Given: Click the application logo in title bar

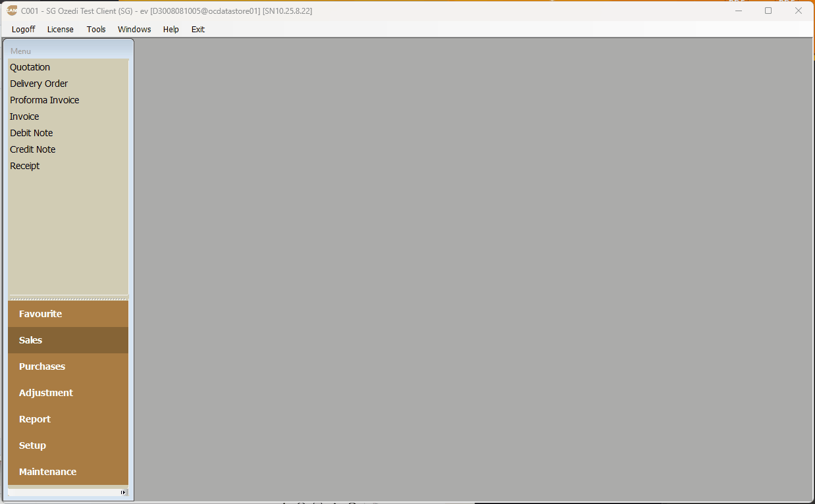Looking at the screenshot, I should (x=12, y=11).
